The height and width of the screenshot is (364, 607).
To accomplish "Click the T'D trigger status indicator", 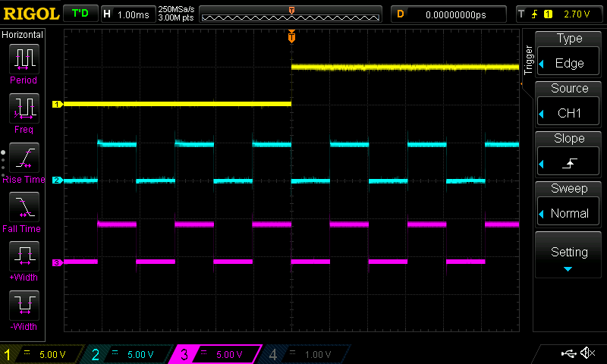I will (x=80, y=14).
